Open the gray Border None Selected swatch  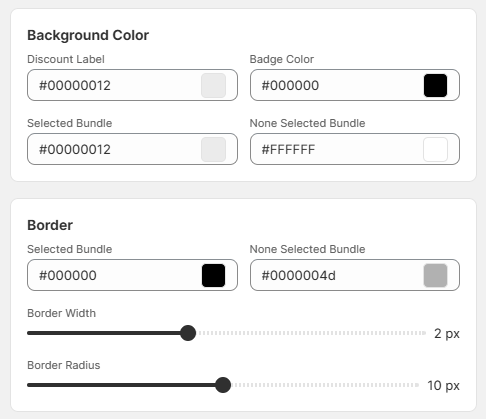point(435,275)
